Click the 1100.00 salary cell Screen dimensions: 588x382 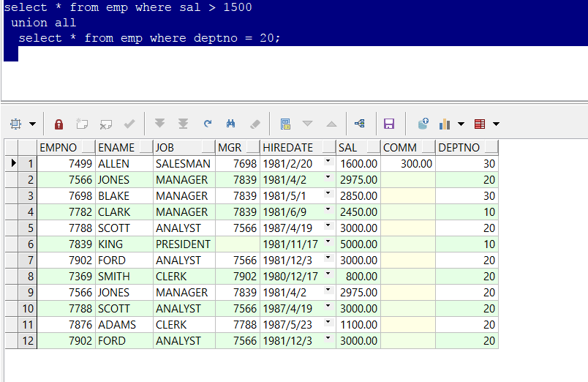pos(358,325)
